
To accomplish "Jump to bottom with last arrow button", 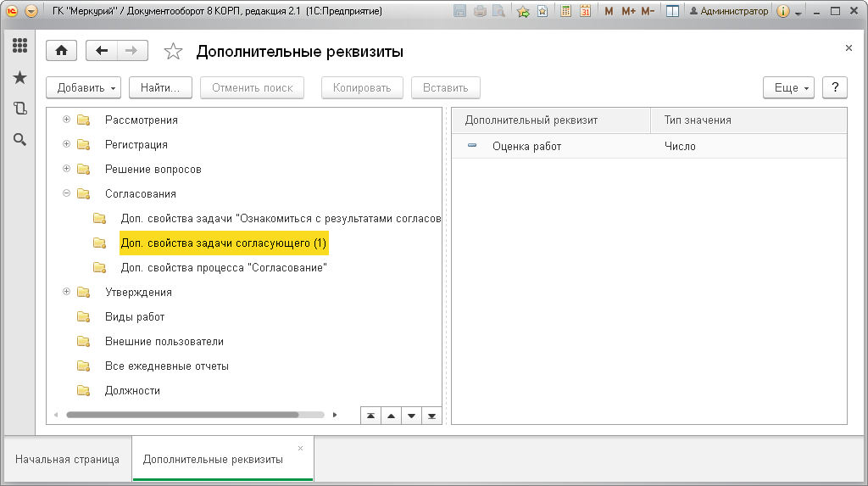I will coord(431,416).
